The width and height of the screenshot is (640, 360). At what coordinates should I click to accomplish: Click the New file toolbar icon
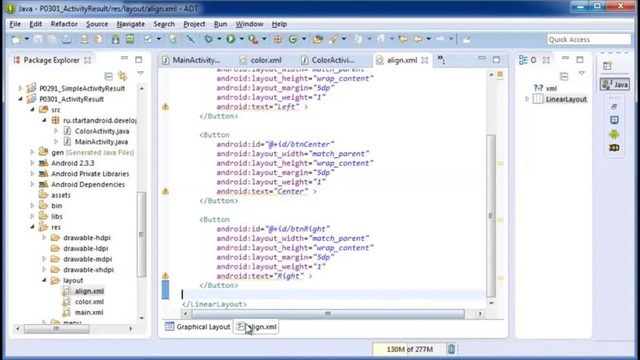click(16, 39)
